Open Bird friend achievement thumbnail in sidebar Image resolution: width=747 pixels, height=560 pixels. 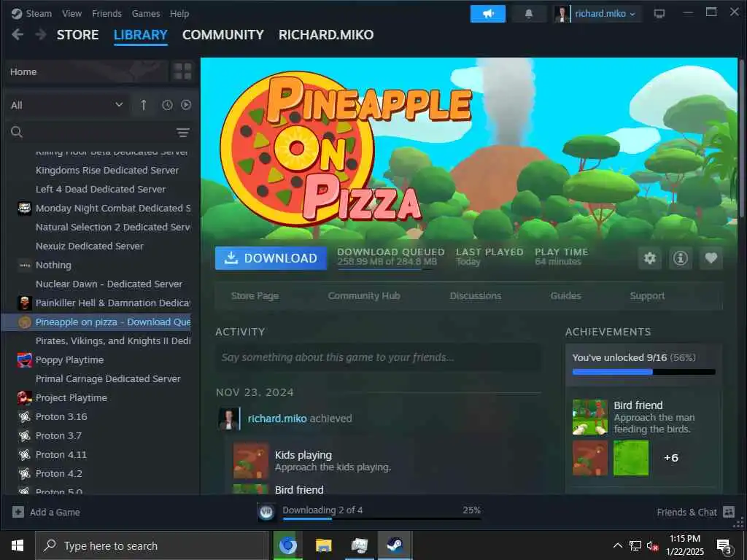click(x=589, y=416)
